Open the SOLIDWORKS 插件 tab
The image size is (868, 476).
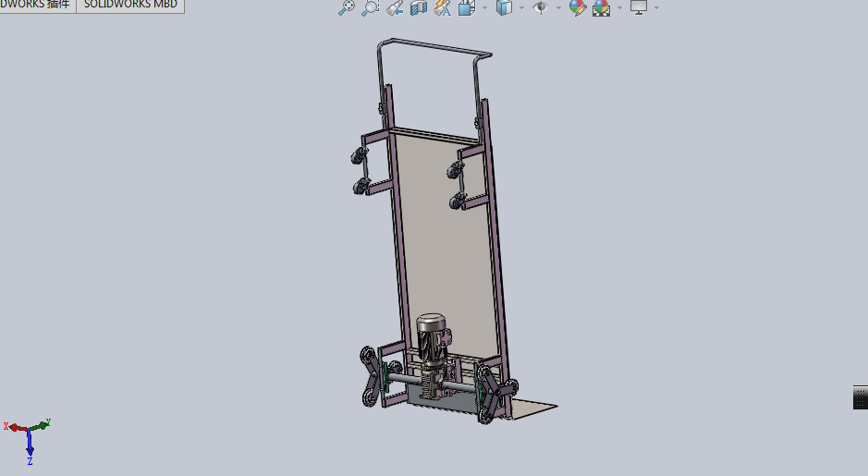tap(36, 5)
